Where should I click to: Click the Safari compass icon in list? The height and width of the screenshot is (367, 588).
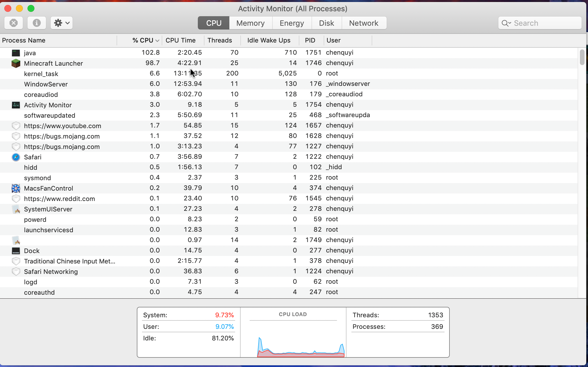16,157
